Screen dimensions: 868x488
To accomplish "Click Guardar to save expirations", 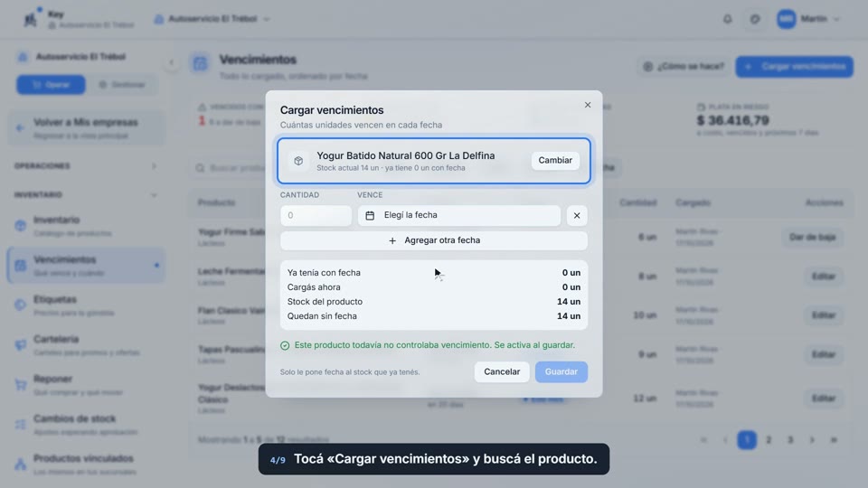I will [x=561, y=371].
